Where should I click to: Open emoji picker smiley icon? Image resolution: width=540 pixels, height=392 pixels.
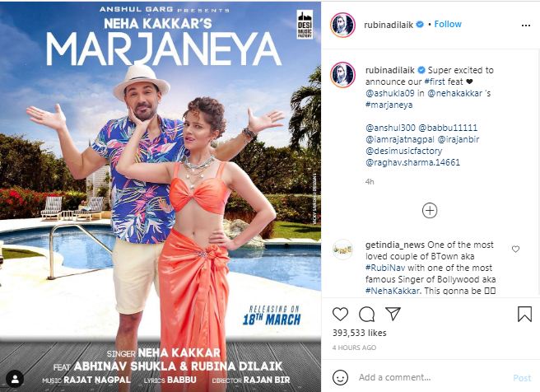(x=340, y=377)
